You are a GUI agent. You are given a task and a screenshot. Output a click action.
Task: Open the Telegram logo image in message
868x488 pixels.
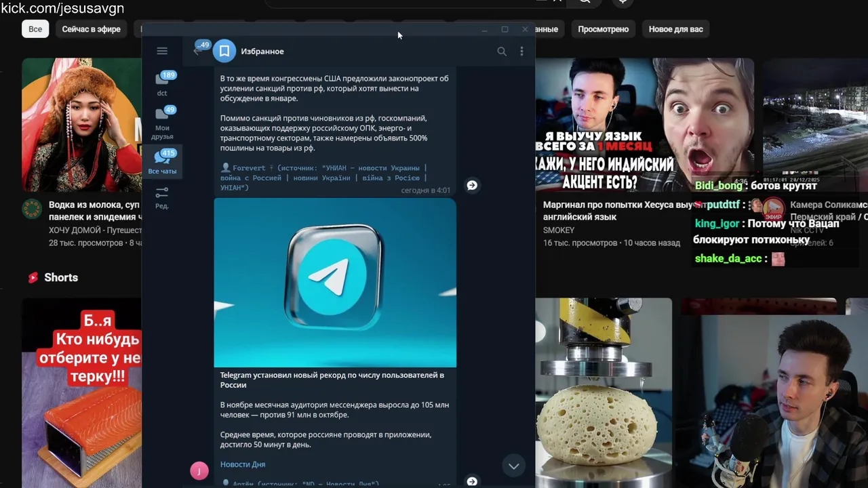click(x=335, y=282)
